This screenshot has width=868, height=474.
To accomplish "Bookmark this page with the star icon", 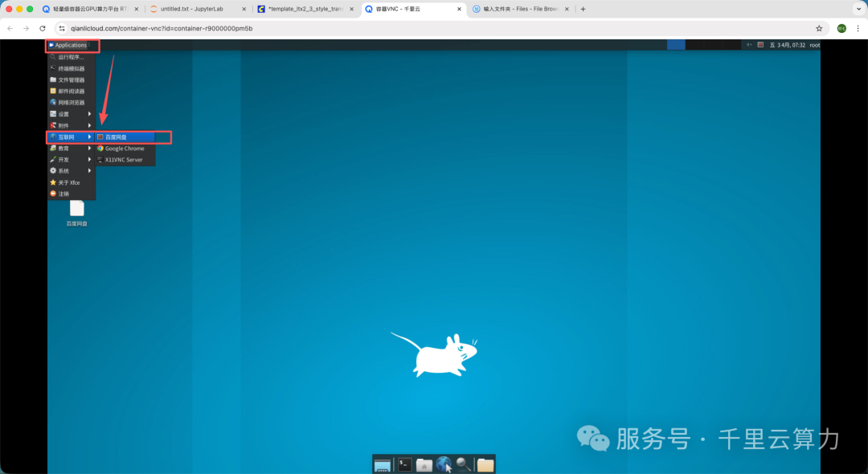I will pos(819,28).
